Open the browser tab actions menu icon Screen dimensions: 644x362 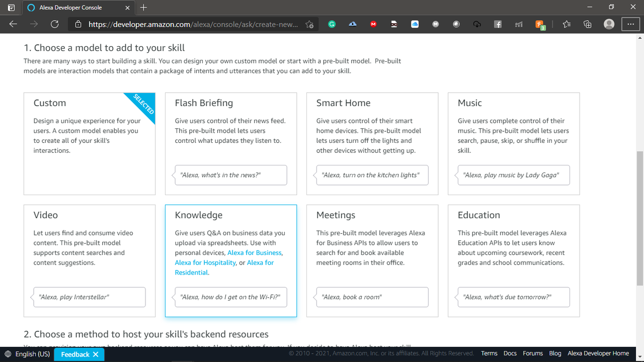coord(11,8)
